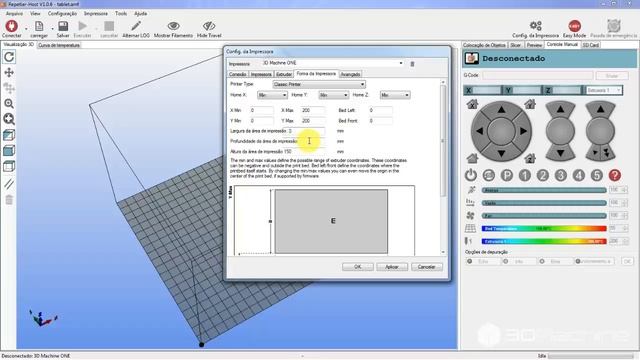Select the Zoom magnifier tool
The width and height of the screenshot is (640, 360).
(x=9, y=104)
